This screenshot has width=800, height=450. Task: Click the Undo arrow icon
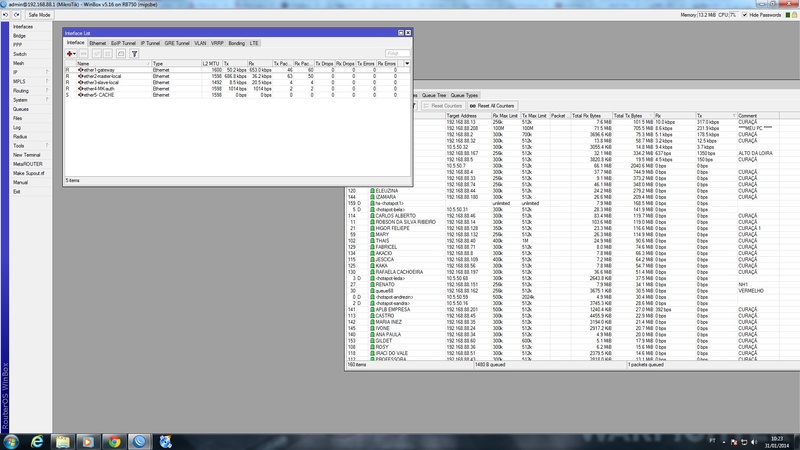(7, 16)
